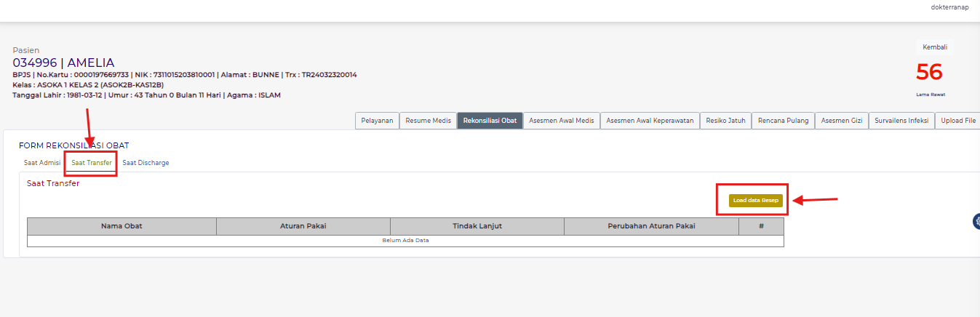Click the Nama Obat column header
Screen dimensions: 980x317
click(x=121, y=226)
